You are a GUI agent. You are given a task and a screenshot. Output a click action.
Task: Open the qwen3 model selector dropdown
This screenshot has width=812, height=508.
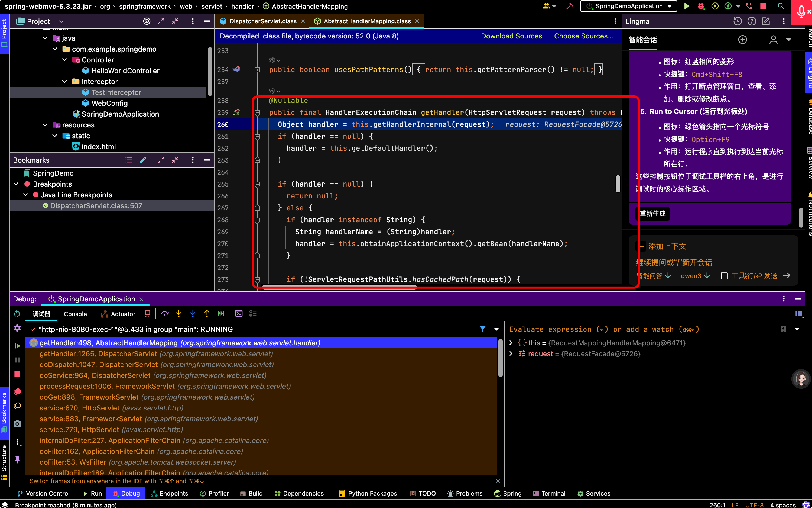pyautogui.click(x=695, y=276)
